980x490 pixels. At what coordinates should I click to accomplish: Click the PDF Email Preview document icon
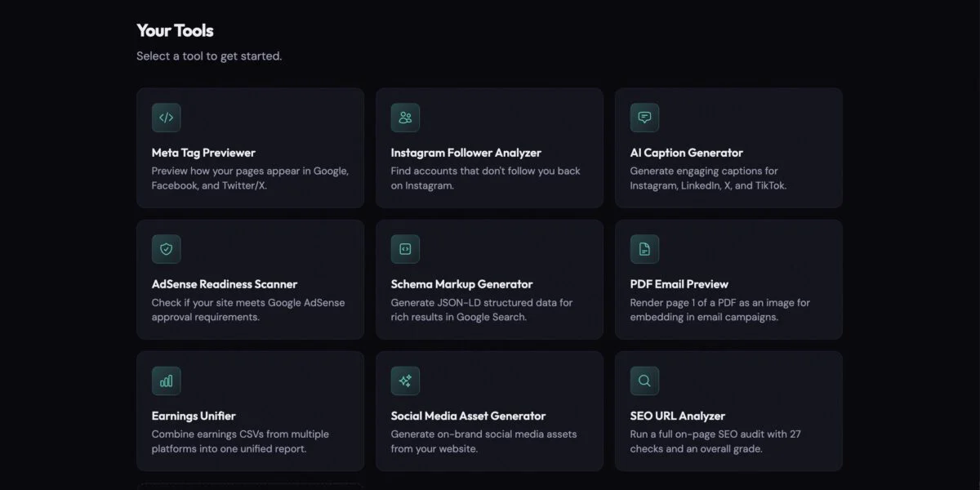pos(644,249)
